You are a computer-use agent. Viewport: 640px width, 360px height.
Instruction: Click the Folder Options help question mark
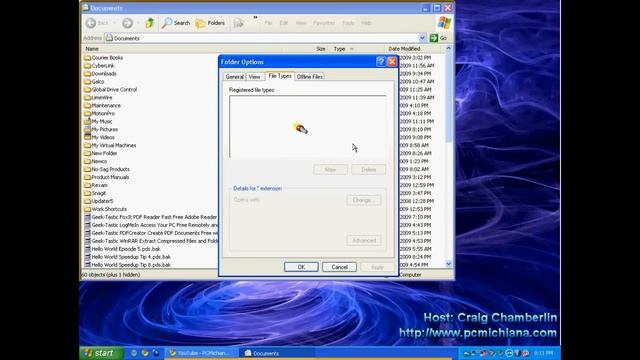pyautogui.click(x=380, y=62)
